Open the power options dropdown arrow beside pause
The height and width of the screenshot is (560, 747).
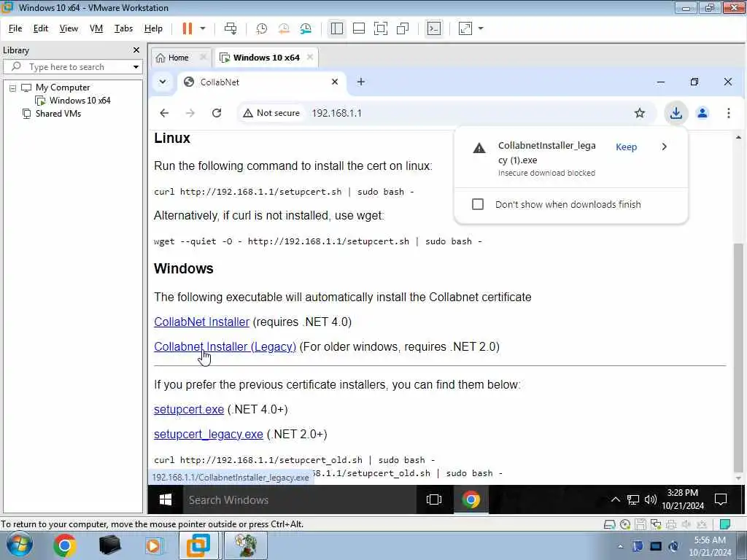tap(203, 28)
